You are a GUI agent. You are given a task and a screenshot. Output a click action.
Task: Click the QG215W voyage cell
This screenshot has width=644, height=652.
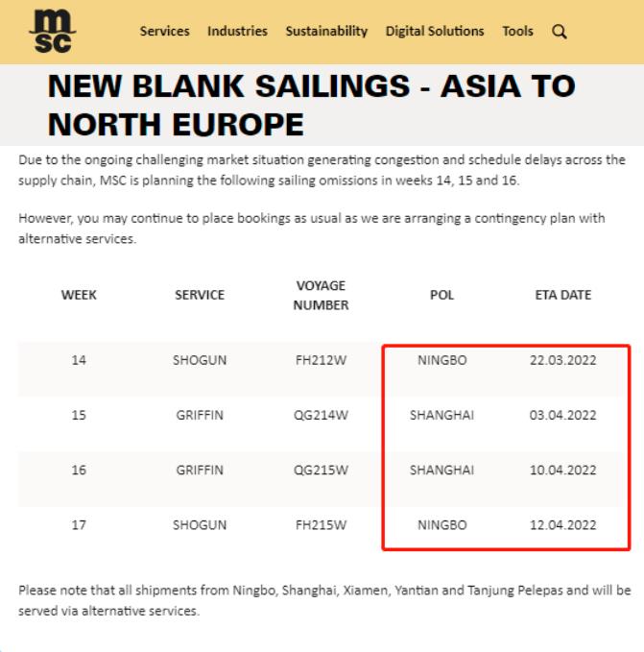point(322,471)
